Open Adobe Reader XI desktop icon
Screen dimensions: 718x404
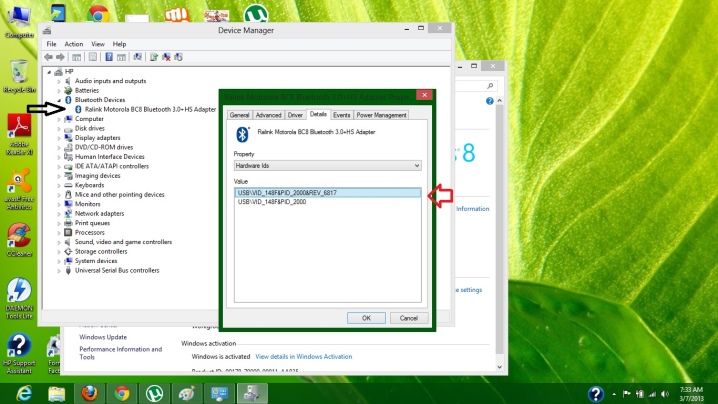click(x=19, y=135)
